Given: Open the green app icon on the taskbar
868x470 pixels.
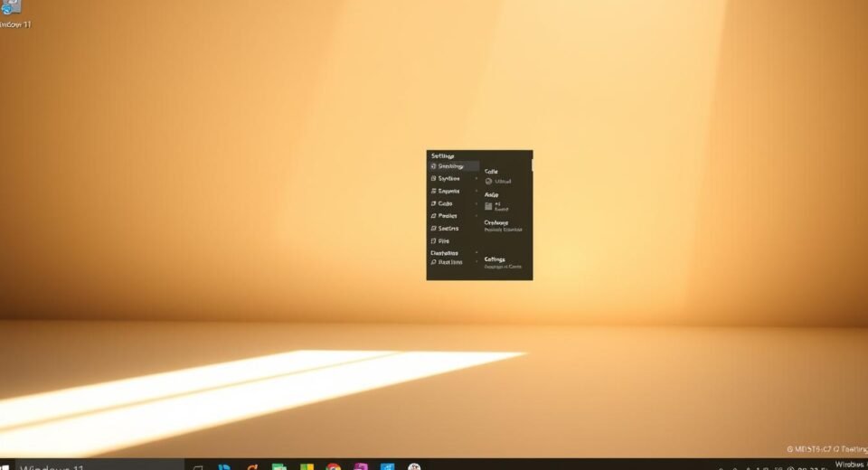Looking at the screenshot, I should pyautogui.click(x=279, y=466).
